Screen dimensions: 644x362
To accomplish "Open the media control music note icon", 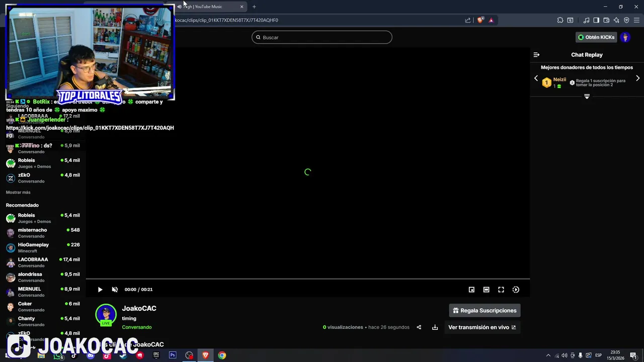I will point(586,20).
